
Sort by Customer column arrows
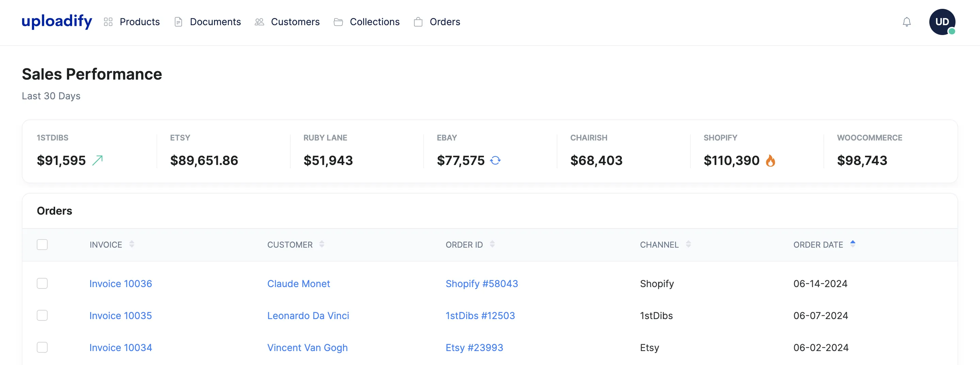coord(322,244)
